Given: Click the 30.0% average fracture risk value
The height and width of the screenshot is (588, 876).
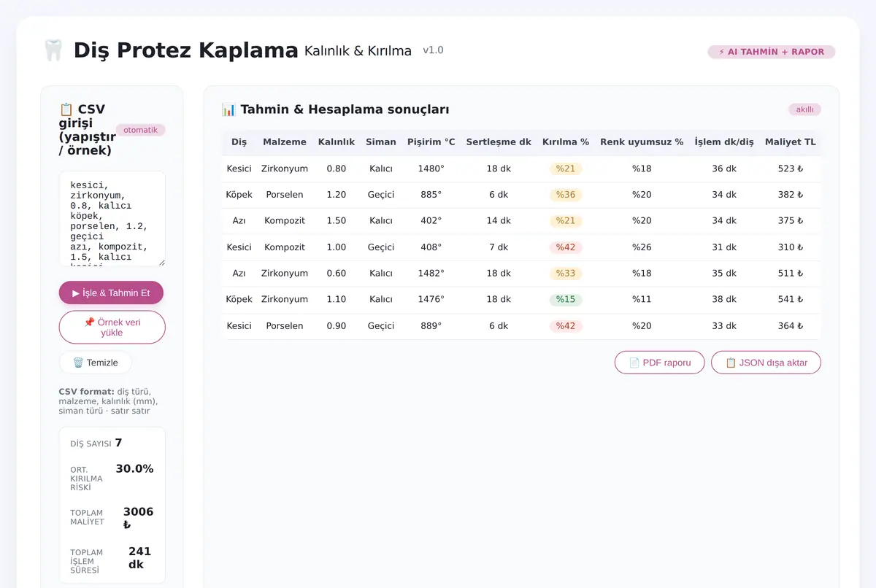Looking at the screenshot, I should click(x=135, y=469).
